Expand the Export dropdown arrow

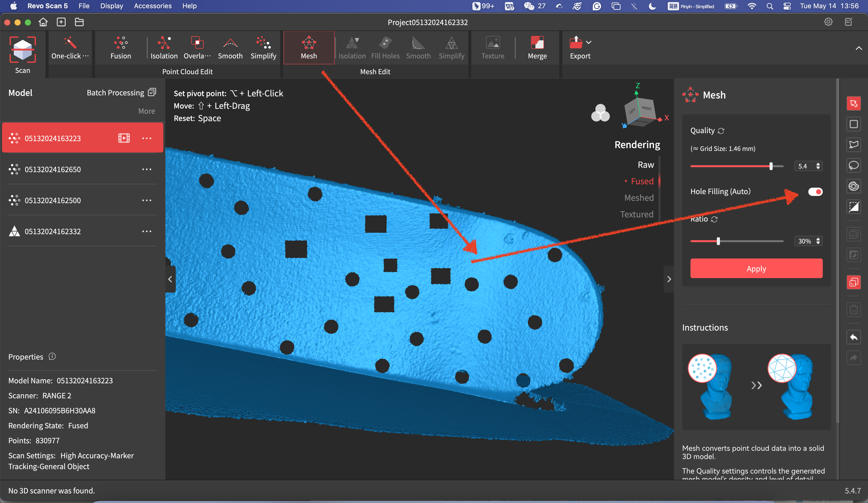coord(589,42)
